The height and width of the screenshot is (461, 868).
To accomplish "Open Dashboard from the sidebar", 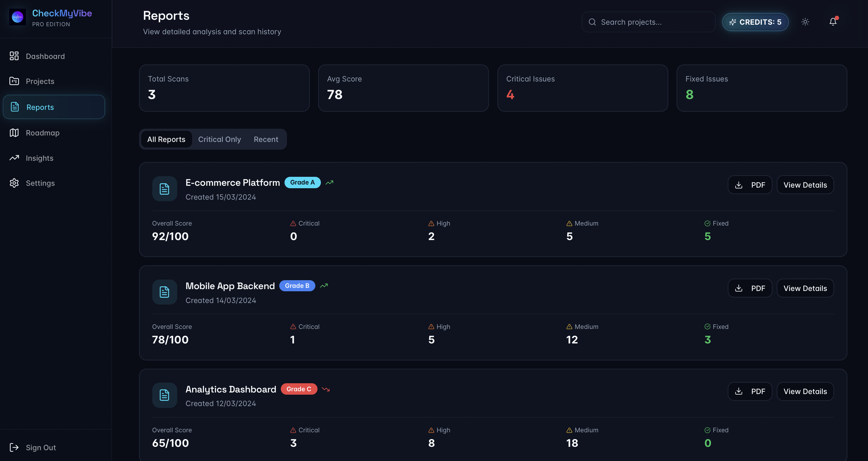I will [45, 56].
